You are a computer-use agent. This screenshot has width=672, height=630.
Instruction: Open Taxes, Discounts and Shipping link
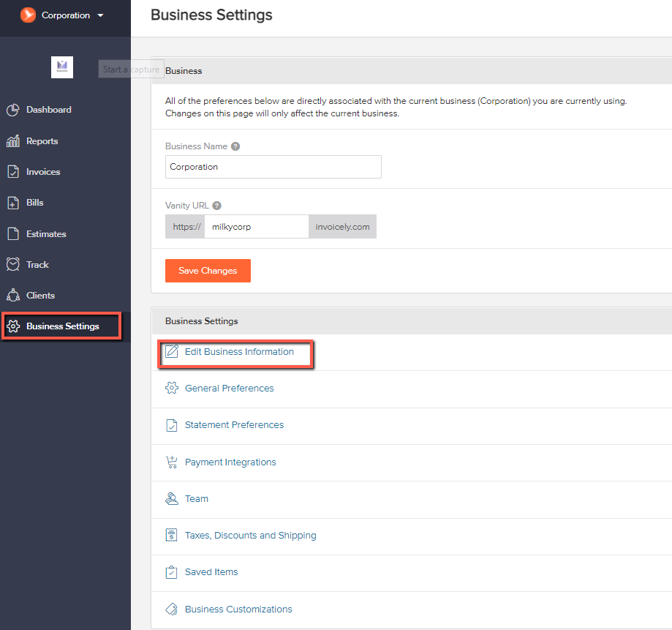(251, 535)
